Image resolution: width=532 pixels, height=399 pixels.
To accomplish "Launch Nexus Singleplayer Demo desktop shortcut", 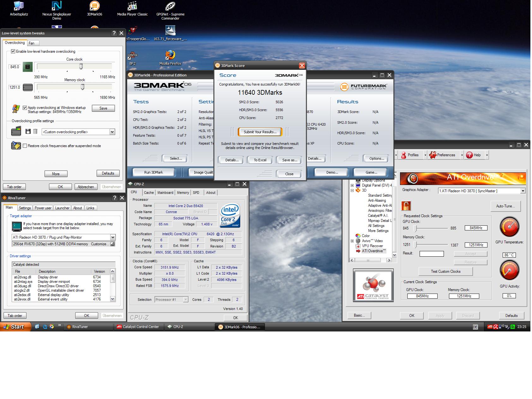I will coord(57,10).
